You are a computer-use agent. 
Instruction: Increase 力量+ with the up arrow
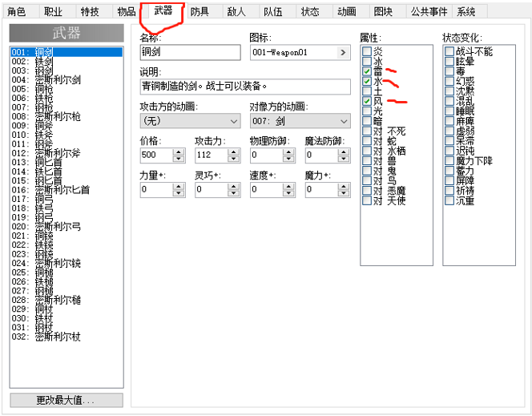click(179, 186)
